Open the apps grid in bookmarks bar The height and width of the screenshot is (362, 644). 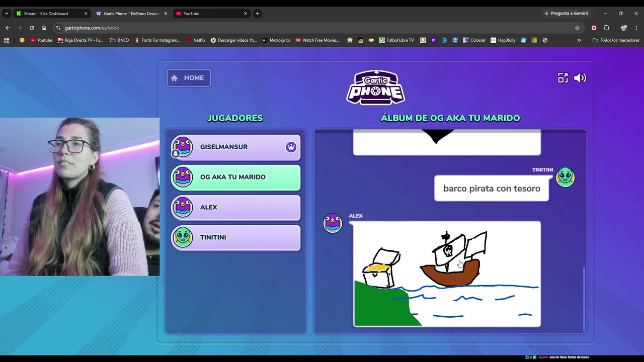[x=7, y=40]
